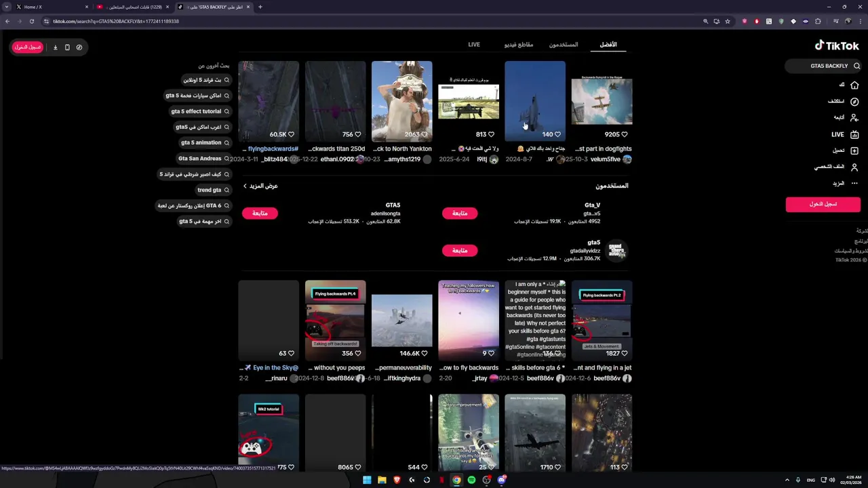Switch to the YouTube browser tab
This screenshot has height=488, width=868.
(x=133, y=7)
